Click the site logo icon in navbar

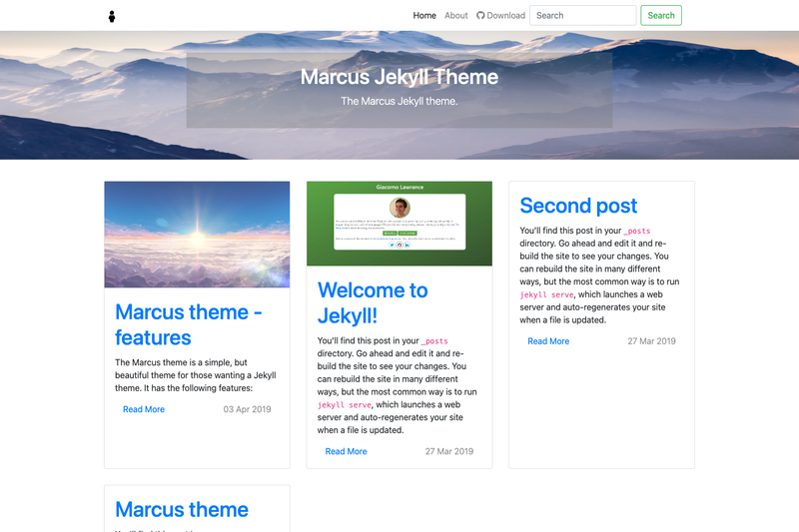(x=112, y=17)
